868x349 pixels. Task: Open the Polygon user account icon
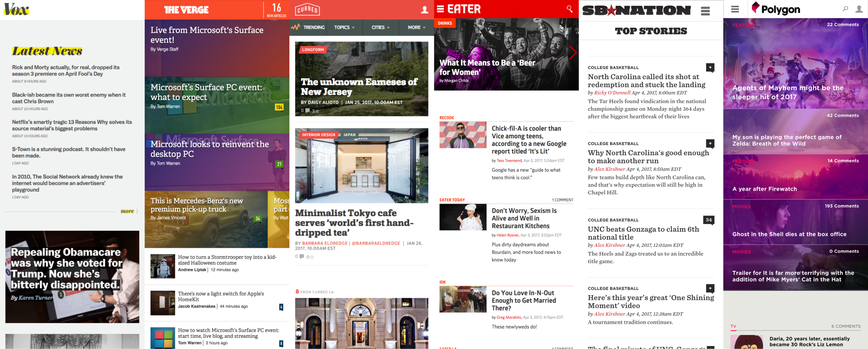[x=859, y=9]
